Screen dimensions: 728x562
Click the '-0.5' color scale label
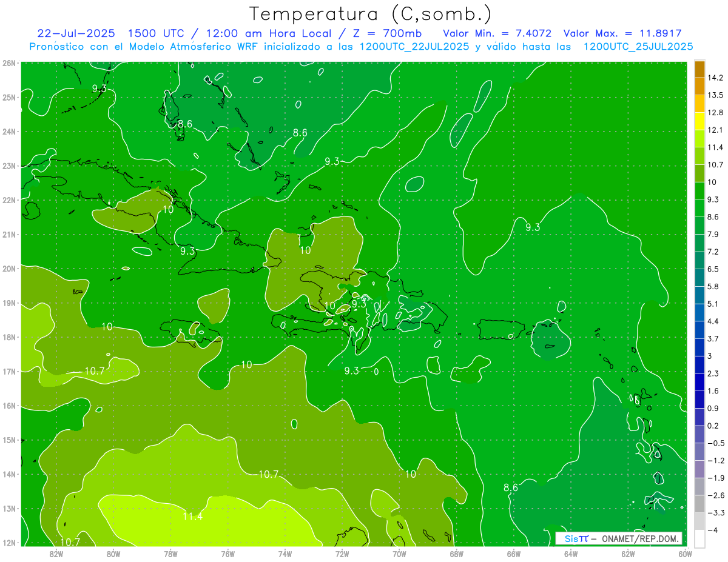(715, 443)
